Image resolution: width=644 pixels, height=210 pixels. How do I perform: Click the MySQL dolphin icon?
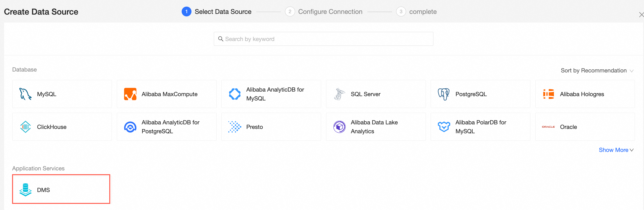pyautogui.click(x=25, y=94)
